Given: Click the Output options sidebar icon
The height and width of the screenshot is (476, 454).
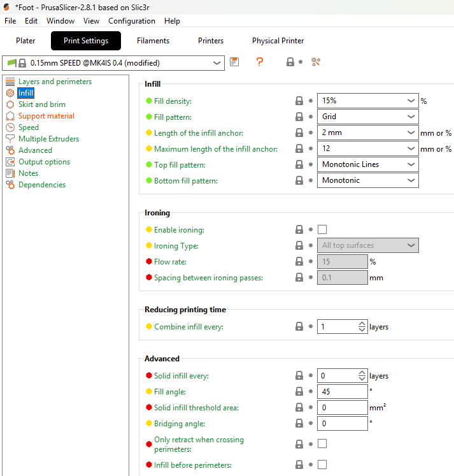Looking at the screenshot, I should pos(10,162).
